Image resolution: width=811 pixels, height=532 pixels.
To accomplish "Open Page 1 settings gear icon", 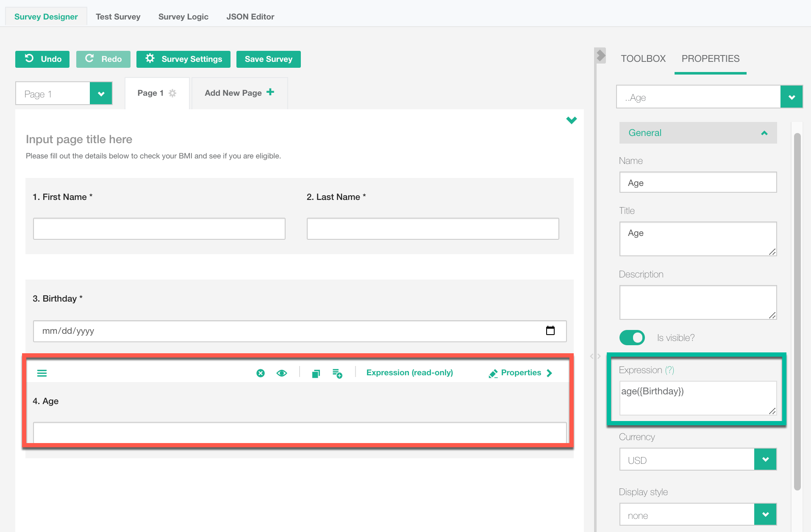I will coord(172,93).
